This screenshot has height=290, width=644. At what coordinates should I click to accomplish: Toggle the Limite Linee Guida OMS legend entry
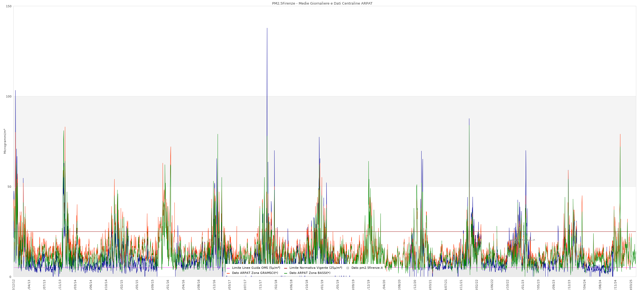tap(256, 268)
